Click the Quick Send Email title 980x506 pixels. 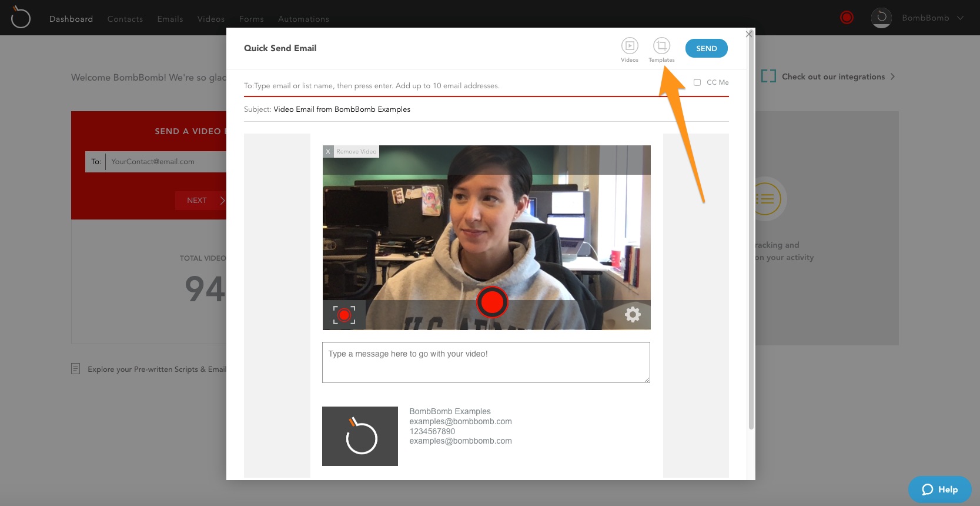280,48
